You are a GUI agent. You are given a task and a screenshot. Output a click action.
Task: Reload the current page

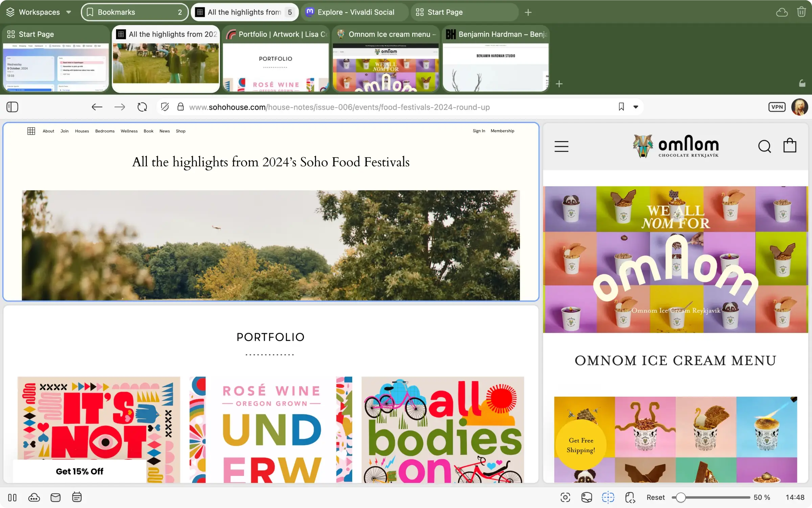coord(142,107)
